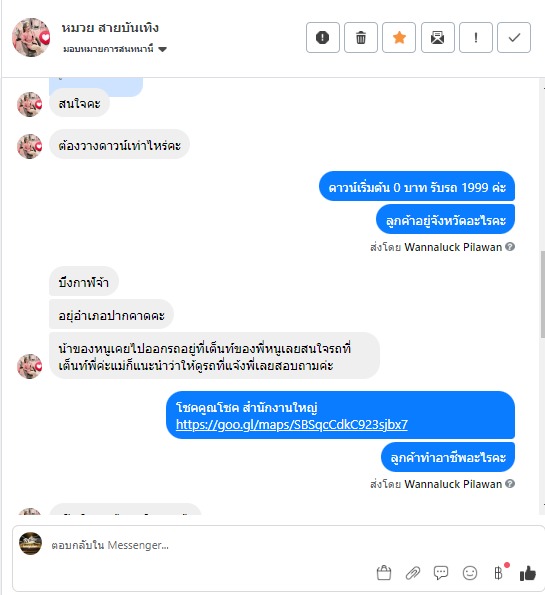Click the customer name in the conversation header
The image size is (545, 595).
[x=110, y=28]
